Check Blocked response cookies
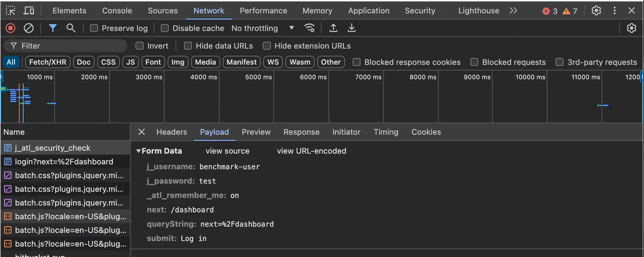Screen dimensions: 644x257 click(357, 62)
